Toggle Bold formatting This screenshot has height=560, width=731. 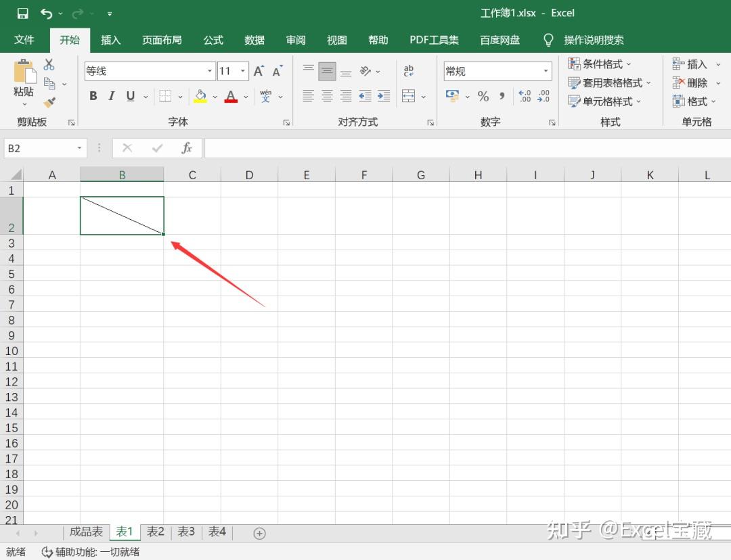click(93, 96)
